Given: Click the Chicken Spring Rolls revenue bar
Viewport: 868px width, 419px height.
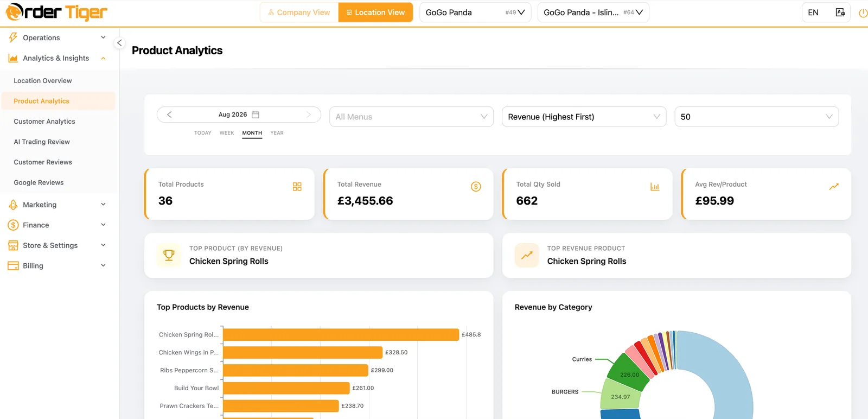Looking at the screenshot, I should click(341, 335).
